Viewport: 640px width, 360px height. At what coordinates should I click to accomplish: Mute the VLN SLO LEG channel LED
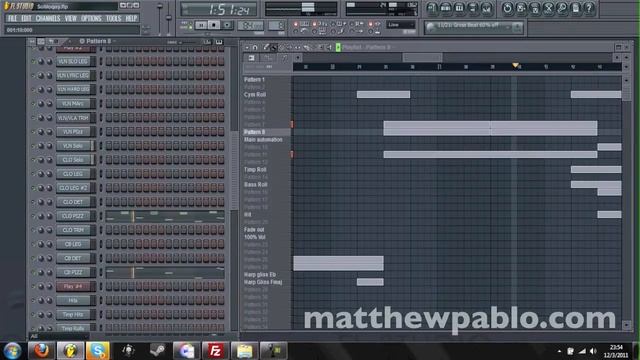pyautogui.click(x=33, y=62)
